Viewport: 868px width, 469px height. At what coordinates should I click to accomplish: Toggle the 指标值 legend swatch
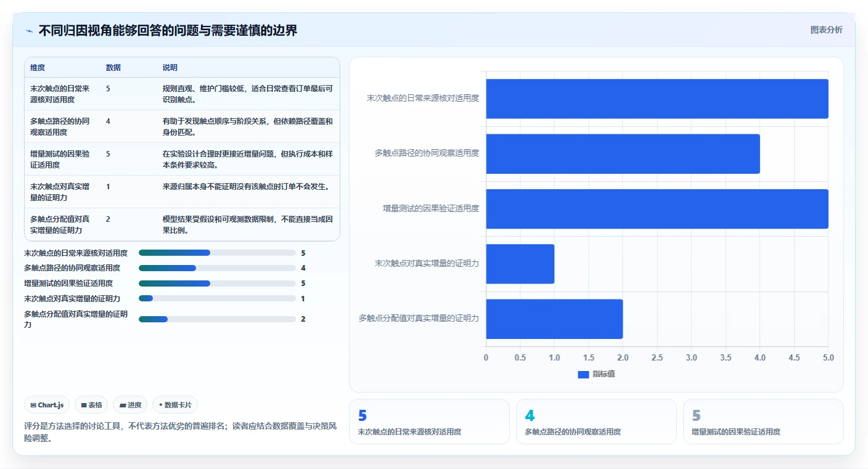click(583, 374)
